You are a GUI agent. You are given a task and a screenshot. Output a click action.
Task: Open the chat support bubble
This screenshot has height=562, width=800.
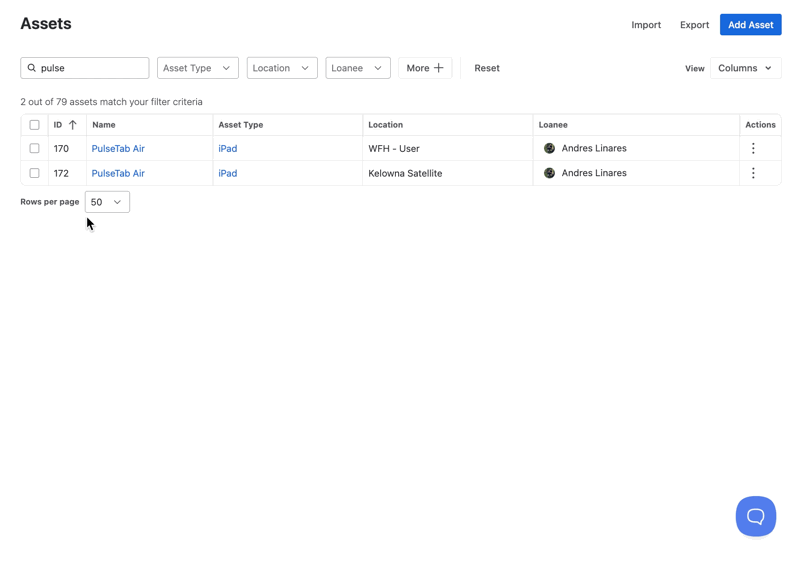coord(756,516)
